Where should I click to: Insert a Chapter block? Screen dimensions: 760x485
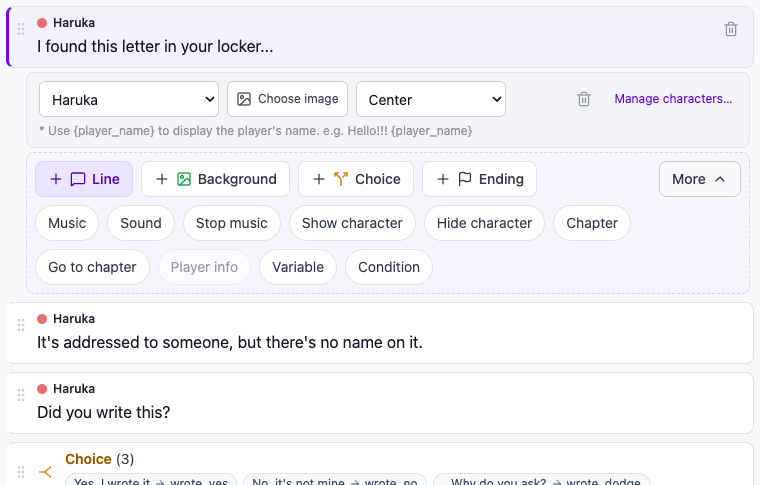[592, 223]
